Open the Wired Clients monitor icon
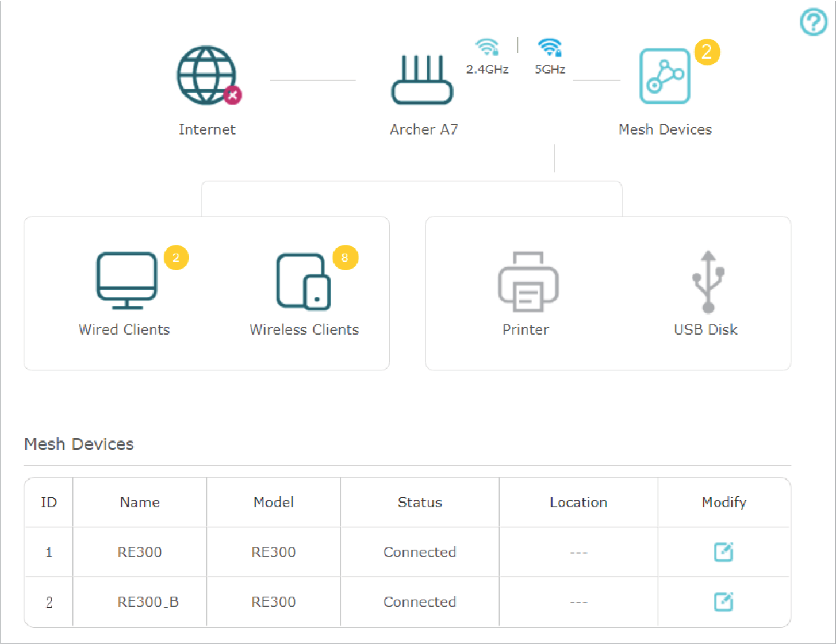Screen dimensions: 836x644 pos(126,281)
